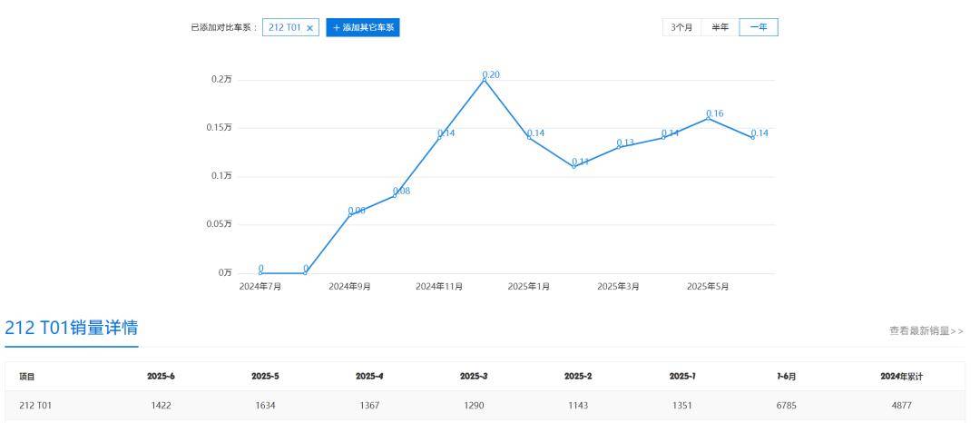Click the add other car series button
The height and width of the screenshot is (423, 980).
363,28
